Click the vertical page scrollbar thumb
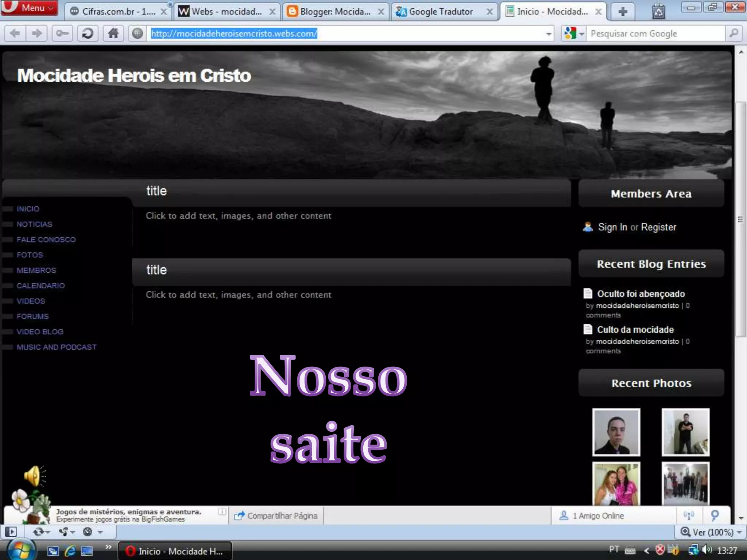 [x=740, y=219]
